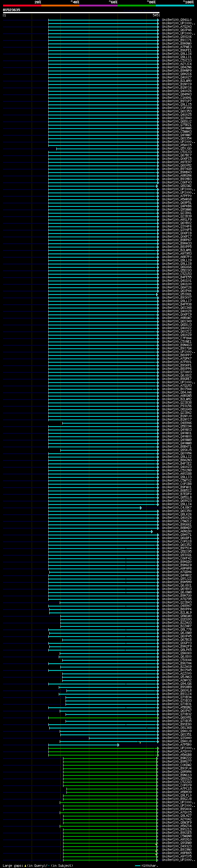
Task: Select hit UniRef100_Q1EG93
Action: 176,619
